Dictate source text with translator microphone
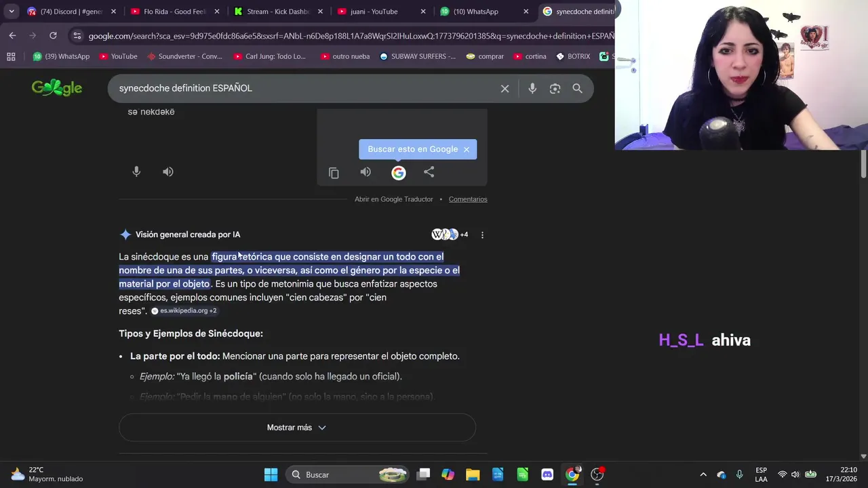The height and width of the screenshot is (488, 868). (x=136, y=171)
